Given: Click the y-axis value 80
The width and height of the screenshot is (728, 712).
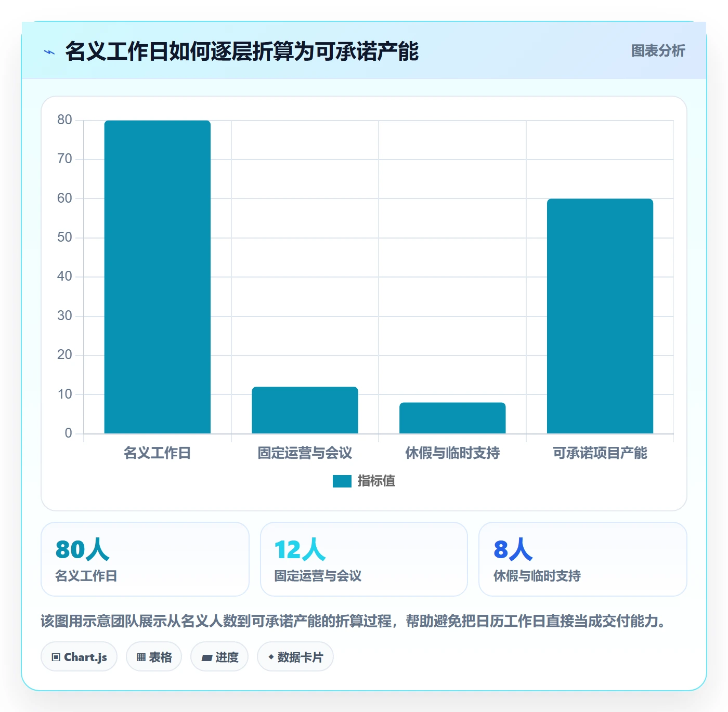Looking at the screenshot, I should 64,120.
